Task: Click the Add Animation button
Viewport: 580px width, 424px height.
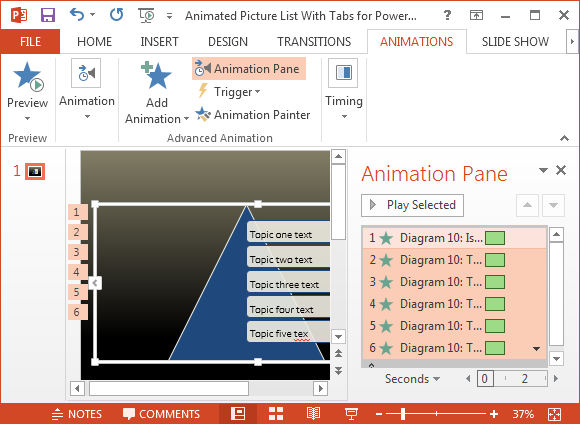Action: (x=157, y=92)
